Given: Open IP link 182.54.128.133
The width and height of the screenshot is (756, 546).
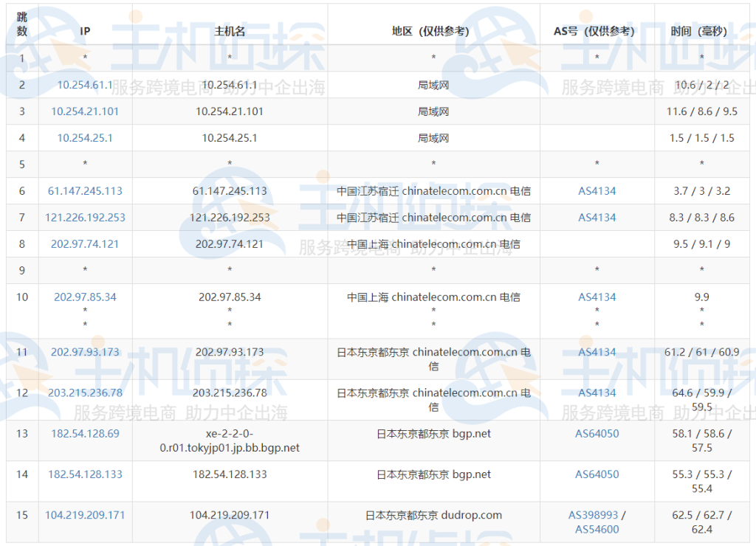Looking at the screenshot, I should tap(85, 474).
